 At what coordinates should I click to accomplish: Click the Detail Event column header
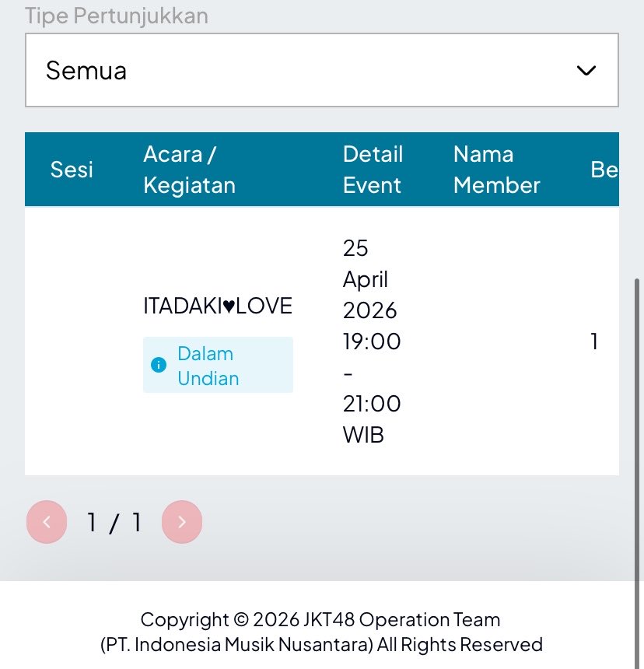coord(373,170)
